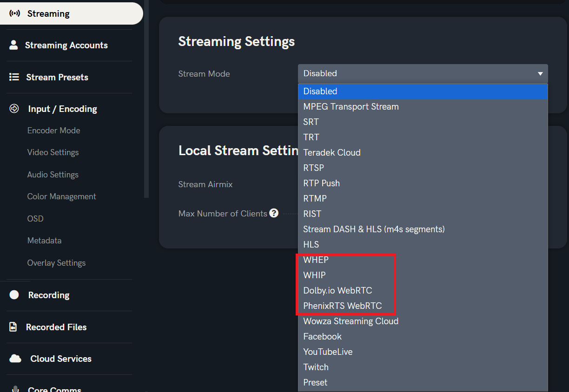The image size is (569, 392).
Task: Click the Input / Encoding arrow icon
Action: (x=14, y=109)
